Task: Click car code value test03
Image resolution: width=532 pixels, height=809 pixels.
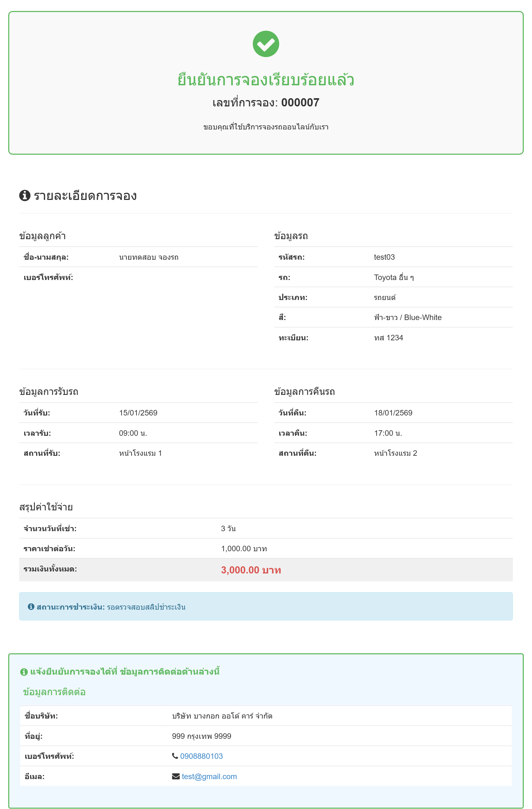Action: click(384, 257)
